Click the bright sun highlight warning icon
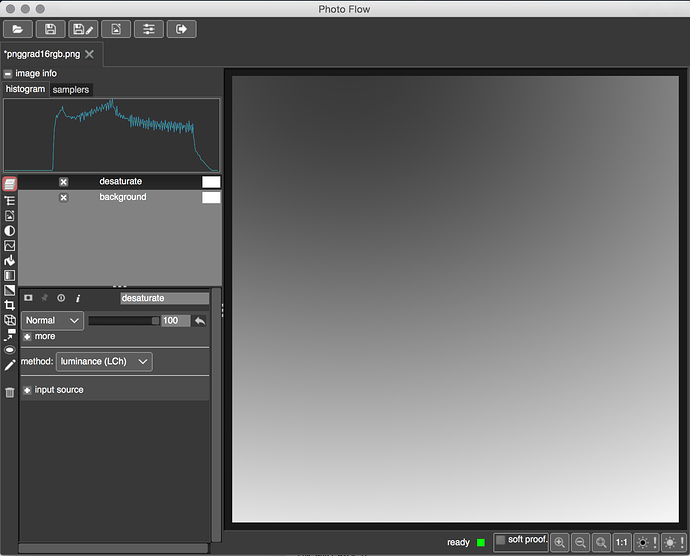 tap(673, 542)
